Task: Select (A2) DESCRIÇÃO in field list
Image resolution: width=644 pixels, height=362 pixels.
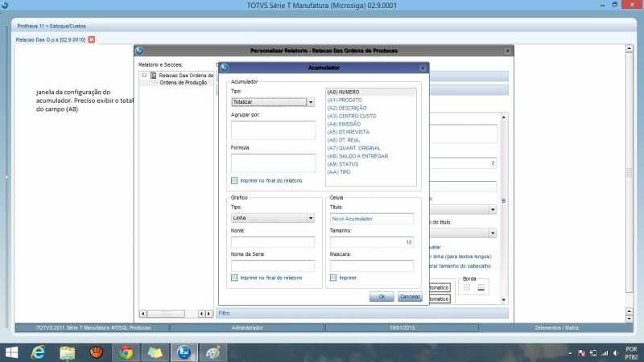Action: click(x=371, y=108)
